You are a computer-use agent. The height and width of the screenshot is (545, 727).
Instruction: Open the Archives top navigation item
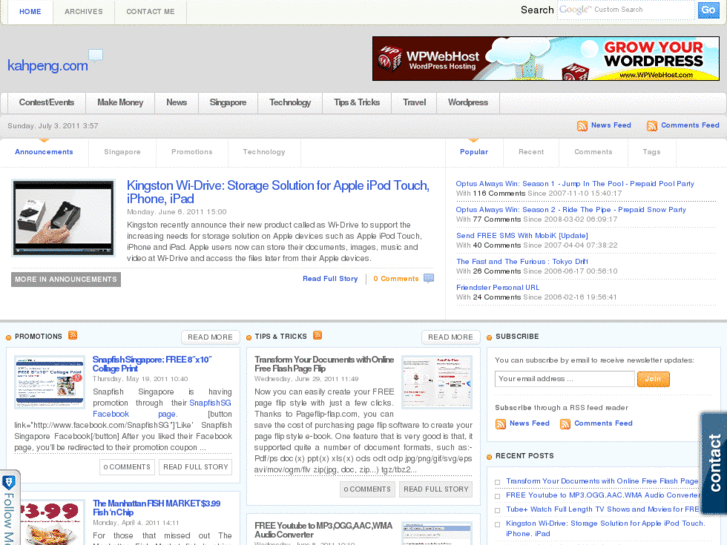coord(83,12)
